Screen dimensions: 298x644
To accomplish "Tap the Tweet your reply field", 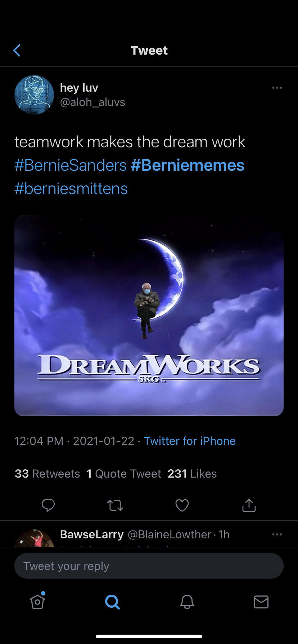I will click(149, 566).
